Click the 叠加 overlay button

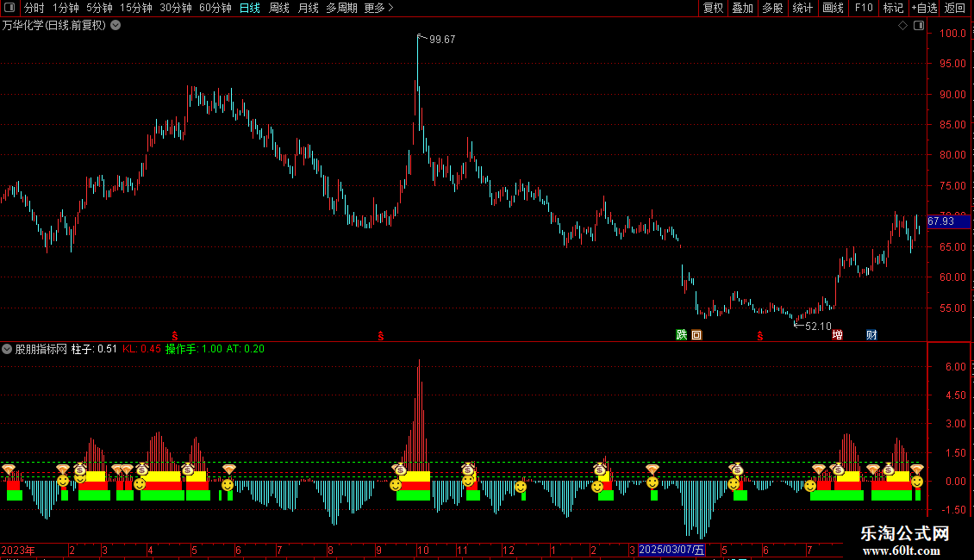(742, 8)
